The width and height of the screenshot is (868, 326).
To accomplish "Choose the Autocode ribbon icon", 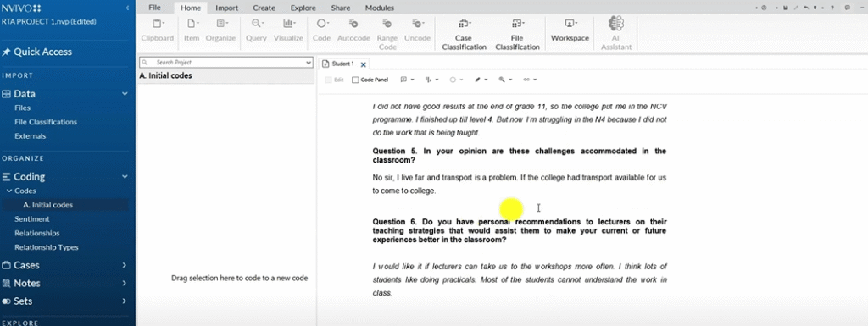I will 353,30.
